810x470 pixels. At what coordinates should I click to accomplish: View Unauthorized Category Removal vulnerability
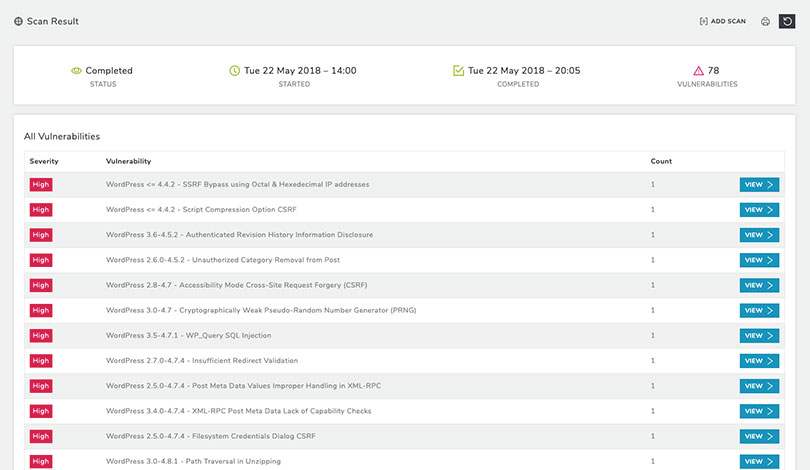point(759,260)
